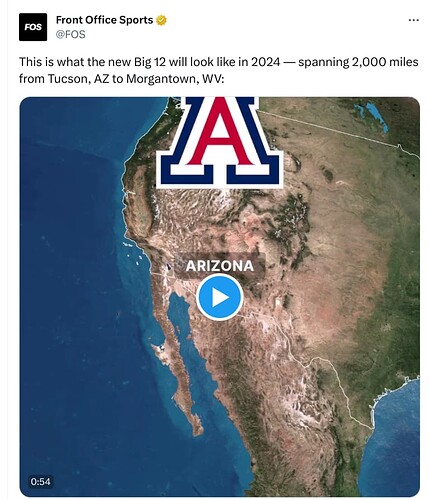Image resolution: width=430 pixels, height=500 pixels.
Task: Click the gold verified badge
Action: (161, 20)
